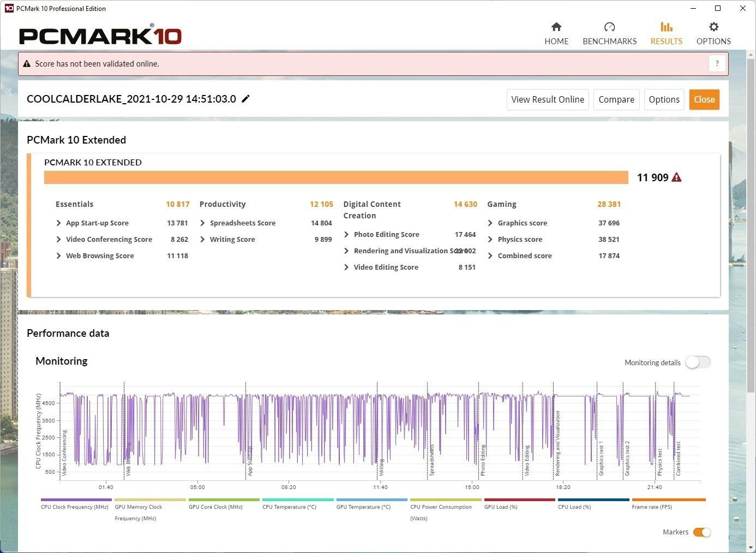Click the red warning triangle beside 11 909
The height and width of the screenshot is (553, 756).
[x=676, y=177]
